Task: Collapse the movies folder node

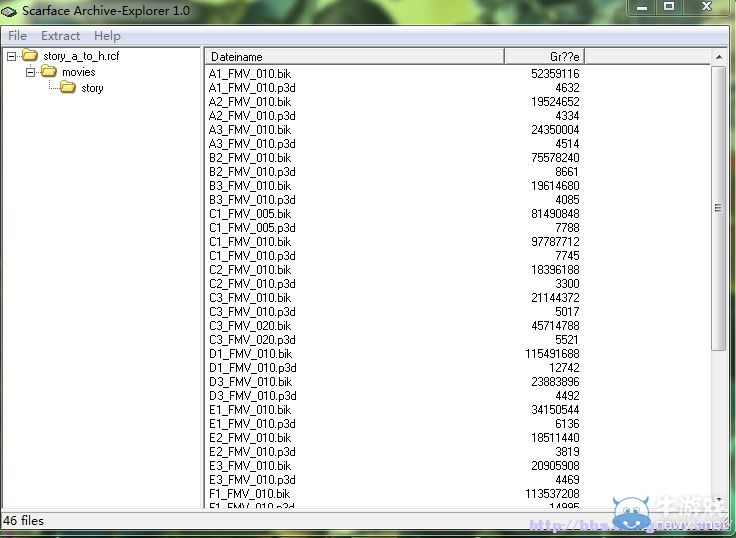Action: tap(30, 72)
